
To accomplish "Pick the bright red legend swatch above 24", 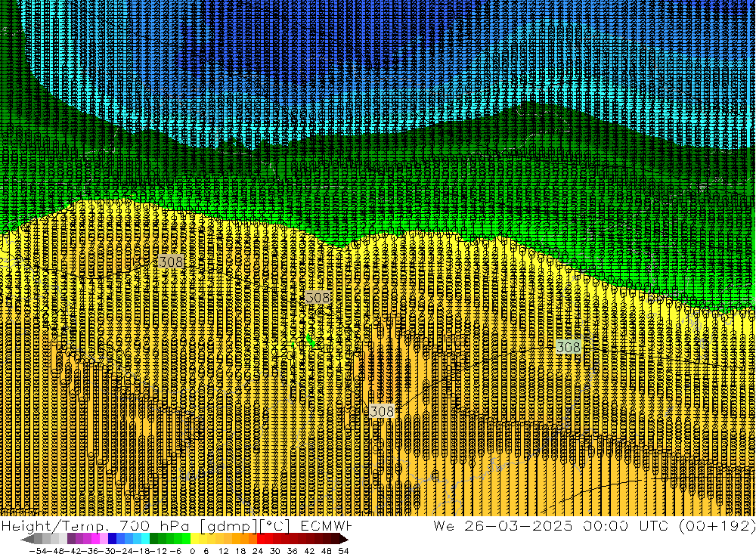I will pos(261,539).
